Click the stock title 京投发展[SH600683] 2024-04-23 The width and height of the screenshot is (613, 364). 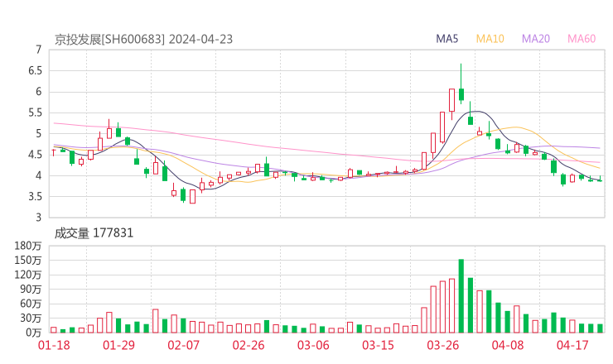click(143, 40)
